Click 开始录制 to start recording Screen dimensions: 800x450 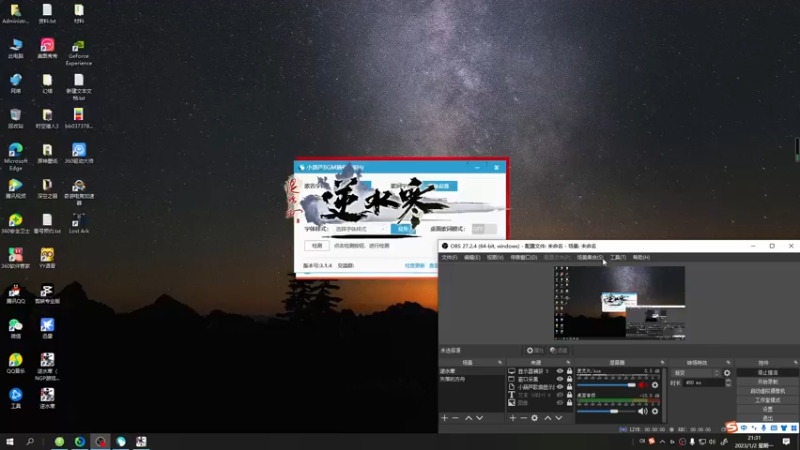(x=767, y=382)
